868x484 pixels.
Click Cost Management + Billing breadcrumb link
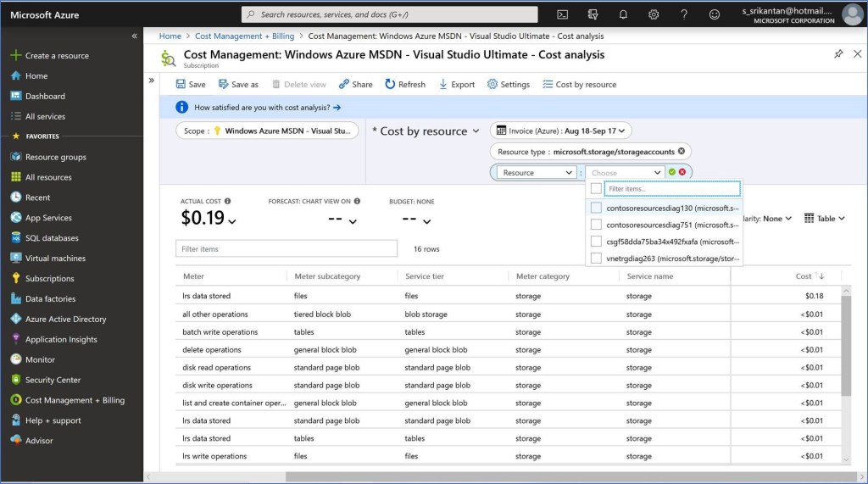coord(244,36)
